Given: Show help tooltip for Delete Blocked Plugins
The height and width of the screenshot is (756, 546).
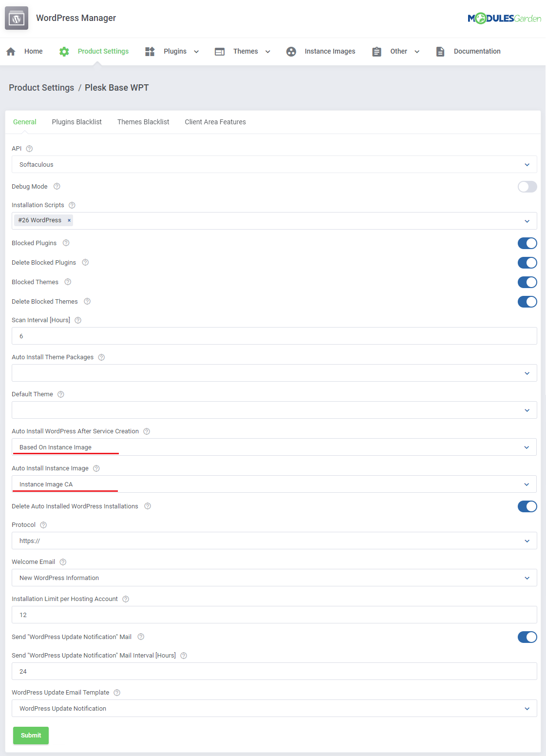Looking at the screenshot, I should (x=85, y=262).
